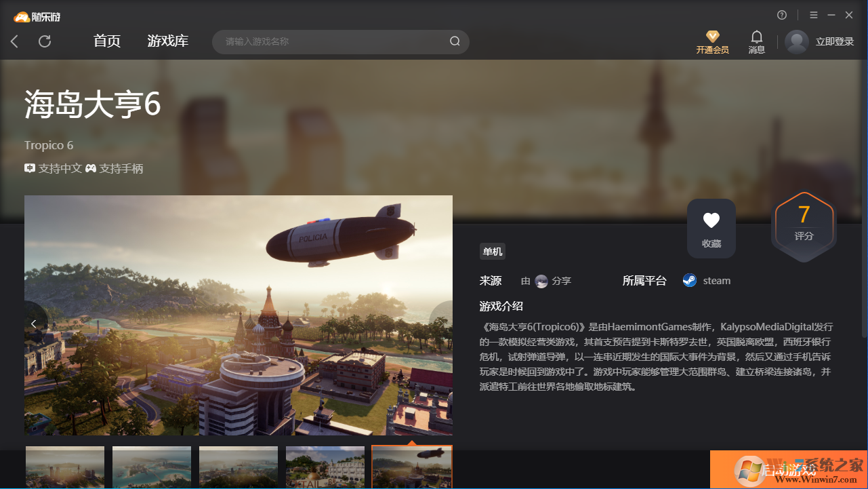Click the gamepad icon beside 支持手柄
The image size is (868, 489).
(91, 168)
